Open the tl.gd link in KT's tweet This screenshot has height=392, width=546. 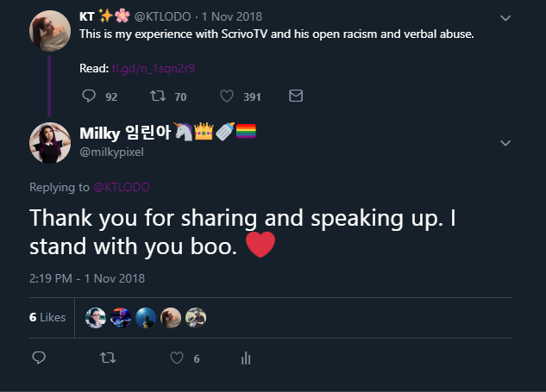point(147,67)
